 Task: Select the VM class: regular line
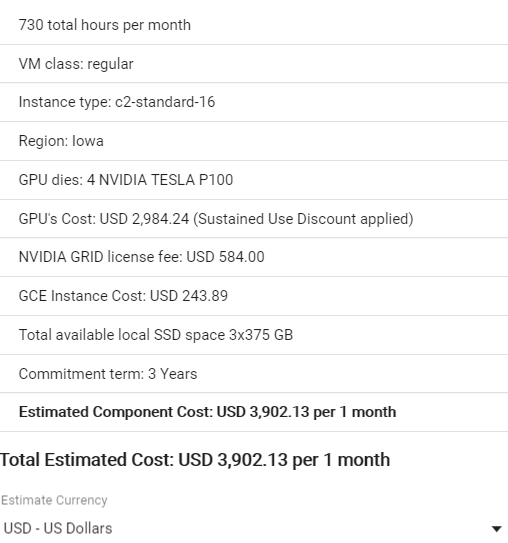pyautogui.click(x=254, y=64)
